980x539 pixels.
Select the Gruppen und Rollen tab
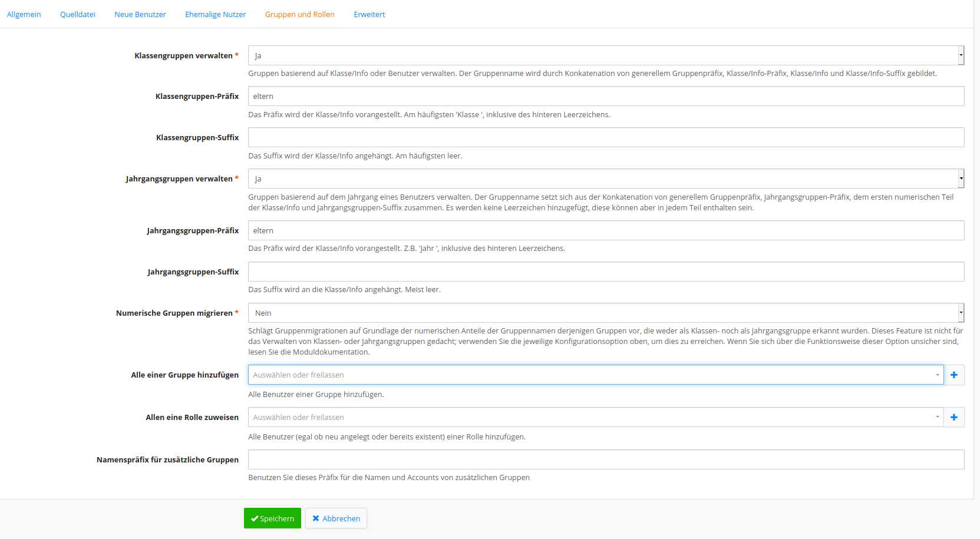click(x=299, y=15)
